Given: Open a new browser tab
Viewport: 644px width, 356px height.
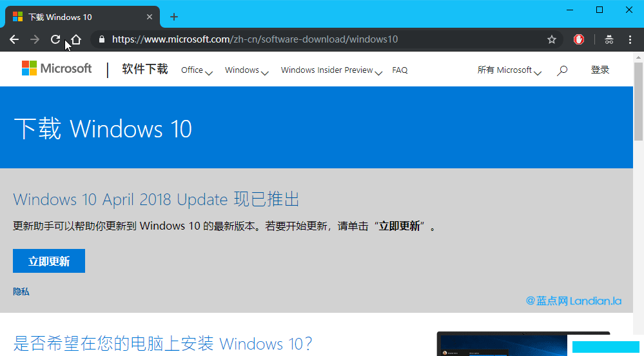Looking at the screenshot, I should point(174,17).
